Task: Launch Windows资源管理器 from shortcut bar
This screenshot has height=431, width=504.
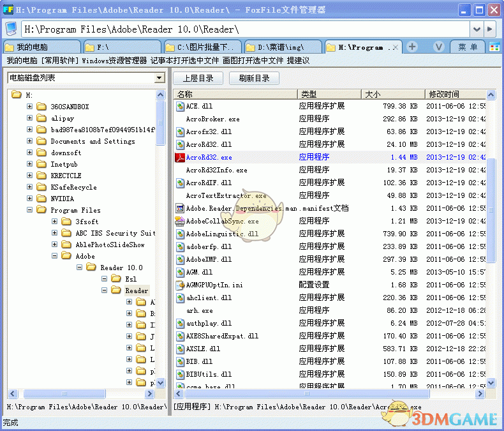Action: 114,61
